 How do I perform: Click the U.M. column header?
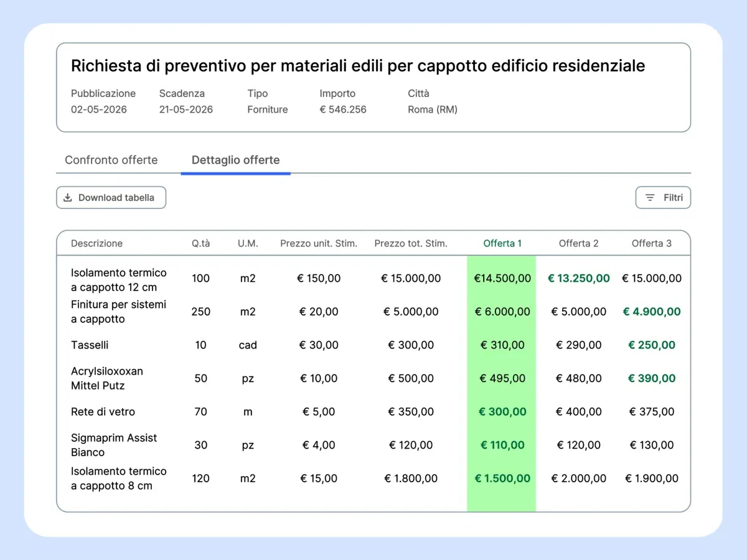248,243
